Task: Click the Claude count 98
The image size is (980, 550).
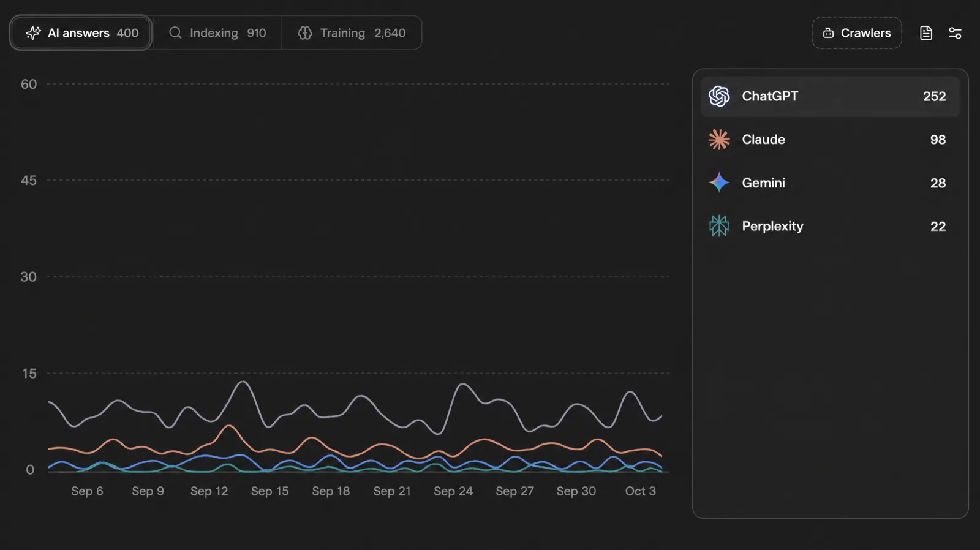Action: click(938, 140)
